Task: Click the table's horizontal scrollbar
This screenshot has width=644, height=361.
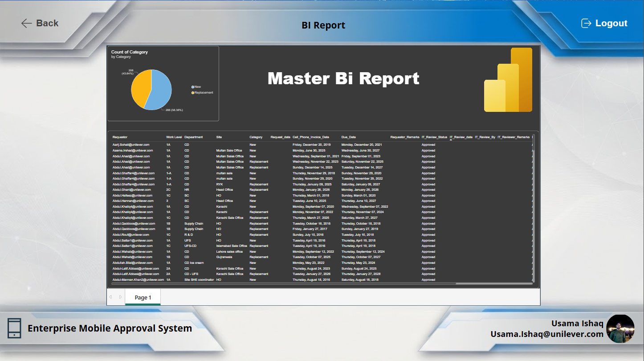Action: pos(322,283)
